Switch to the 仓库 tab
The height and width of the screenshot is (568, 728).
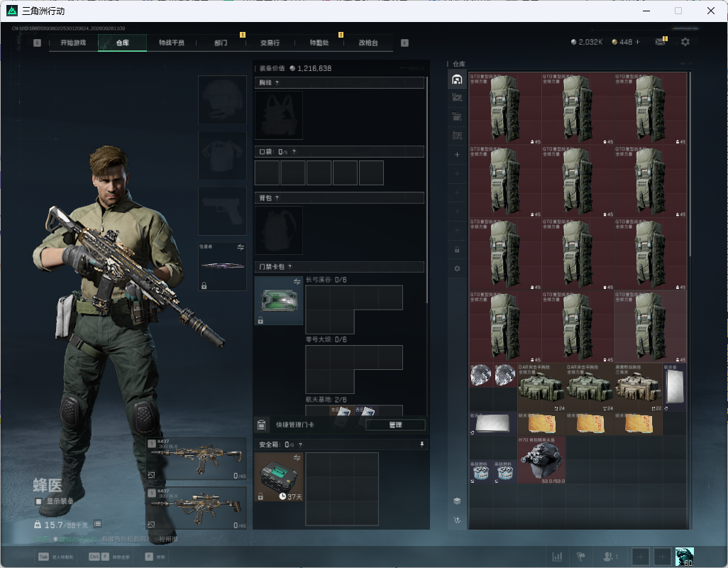pos(123,43)
